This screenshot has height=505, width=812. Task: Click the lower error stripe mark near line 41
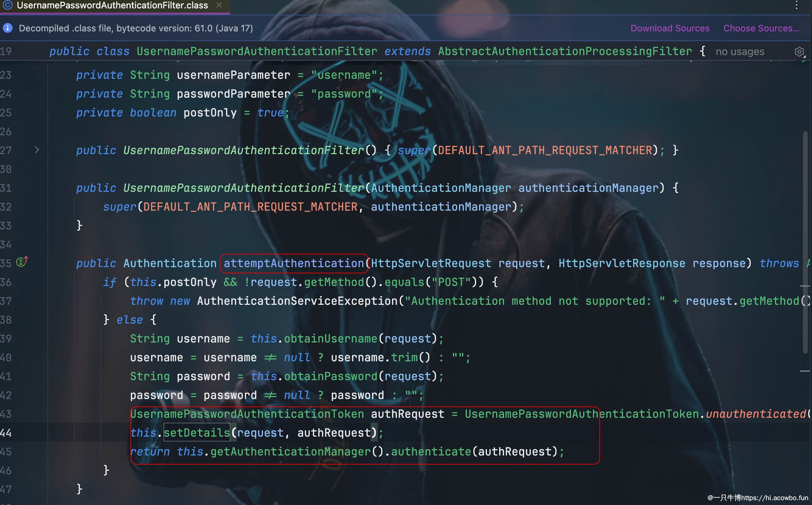click(x=805, y=371)
